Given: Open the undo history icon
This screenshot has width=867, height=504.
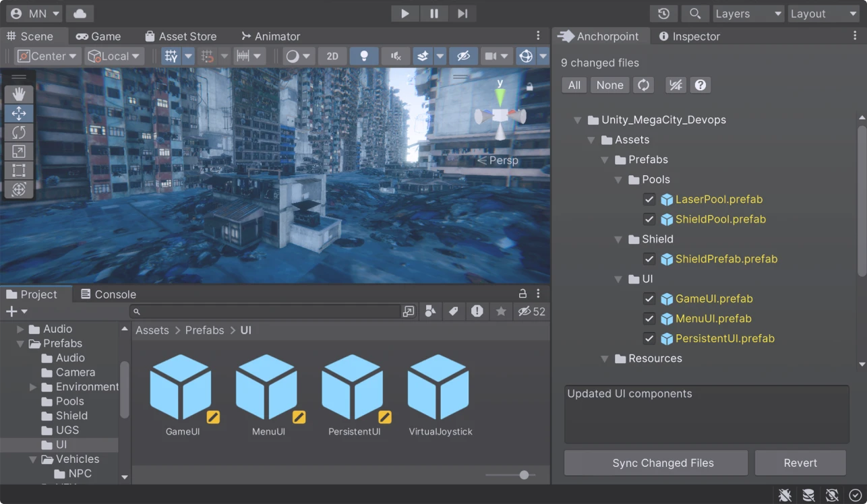Looking at the screenshot, I should (x=663, y=13).
